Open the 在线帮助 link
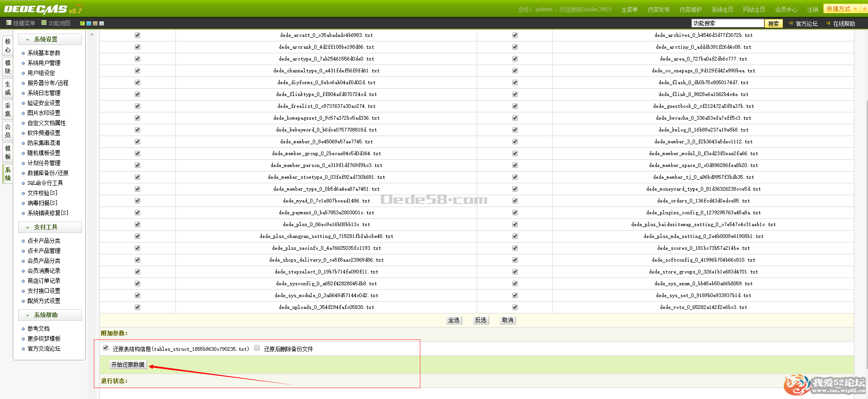This screenshot has width=868, height=399. point(844,24)
